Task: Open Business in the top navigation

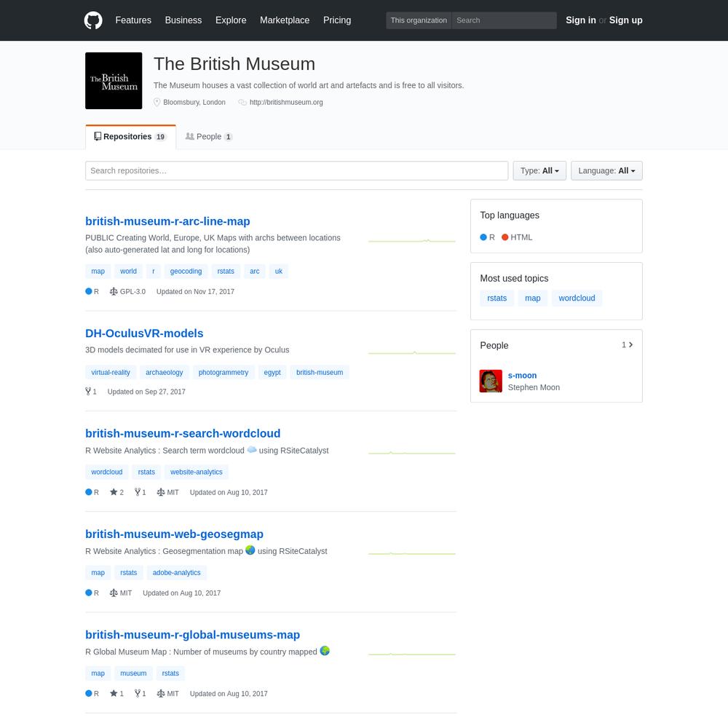Action: click(x=183, y=20)
